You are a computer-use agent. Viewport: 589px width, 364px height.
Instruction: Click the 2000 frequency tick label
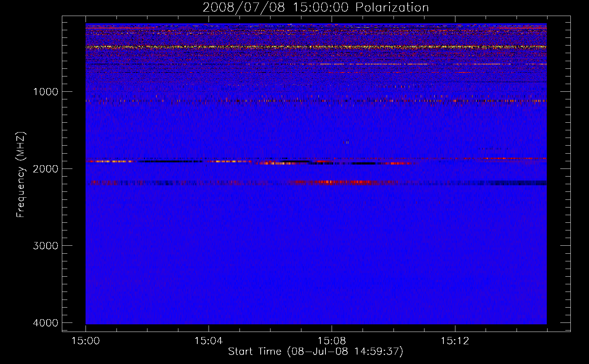pyautogui.click(x=46, y=169)
